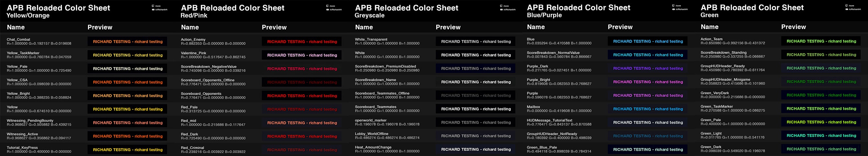Viewport: 868px width, 156px height.
Task: Click the YouTube icon on the Red/Pink sheet
Action: [327, 9]
